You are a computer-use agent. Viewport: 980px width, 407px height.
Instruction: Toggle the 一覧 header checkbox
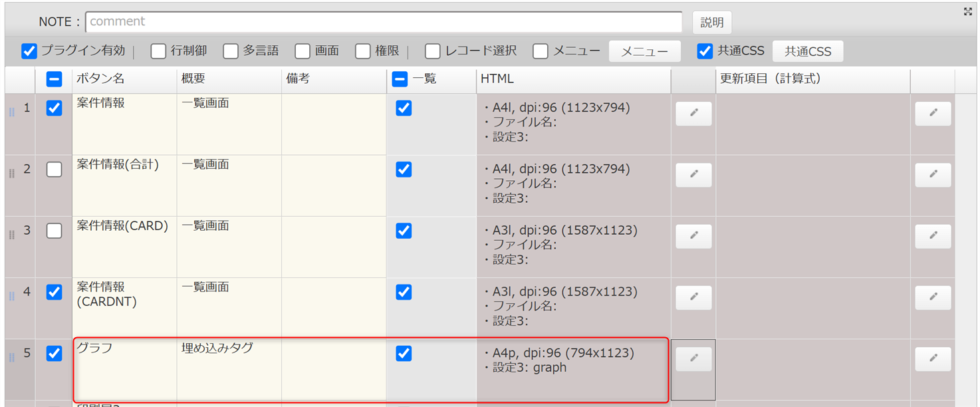[400, 79]
